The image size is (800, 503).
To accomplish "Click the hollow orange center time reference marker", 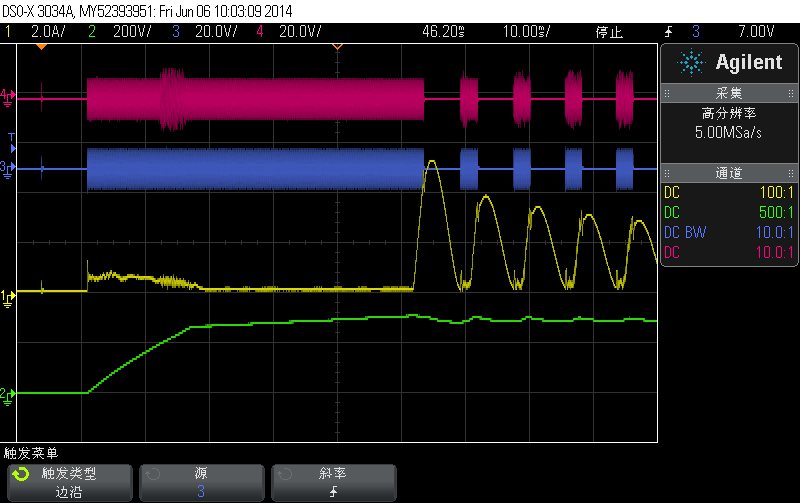I will coord(337,47).
